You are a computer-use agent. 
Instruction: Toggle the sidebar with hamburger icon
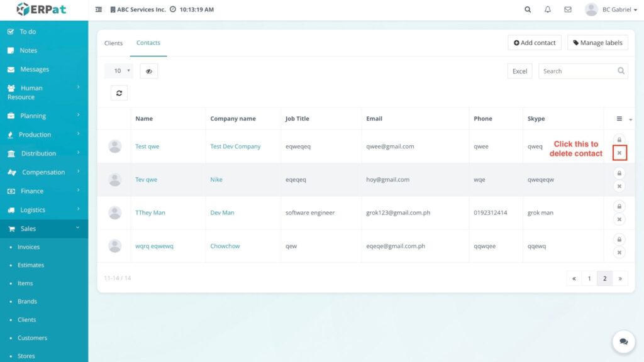(x=99, y=10)
